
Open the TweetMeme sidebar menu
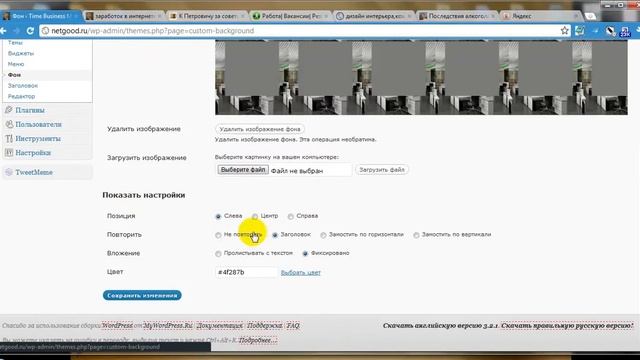[x=34, y=173]
